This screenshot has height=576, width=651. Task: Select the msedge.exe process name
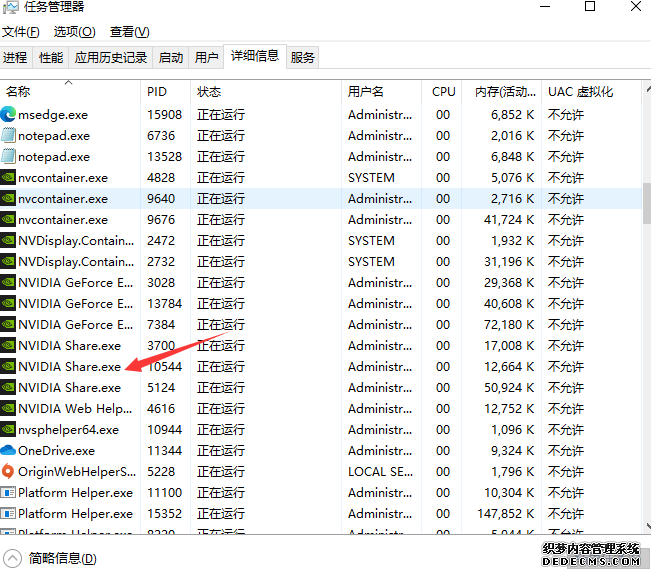click(x=53, y=115)
